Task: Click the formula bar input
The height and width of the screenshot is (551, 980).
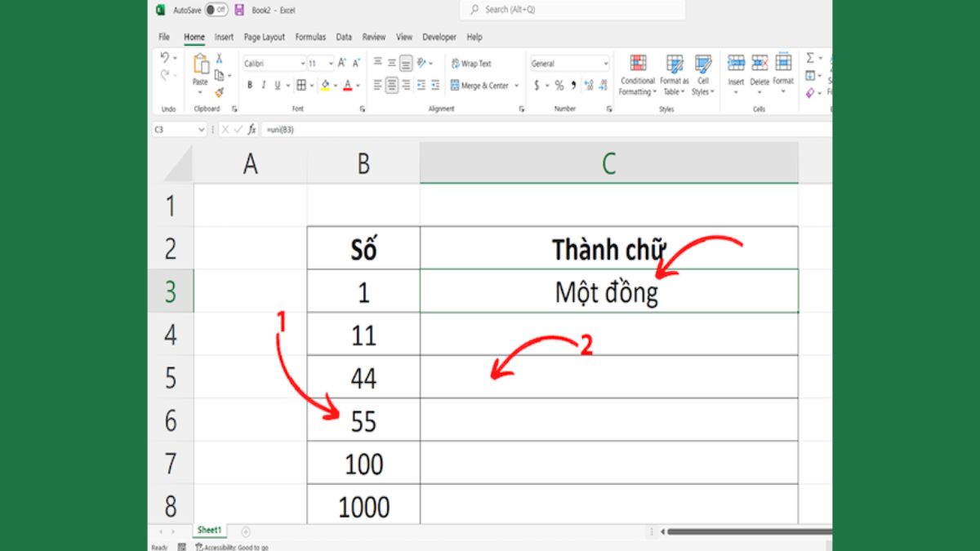Action: coord(547,130)
